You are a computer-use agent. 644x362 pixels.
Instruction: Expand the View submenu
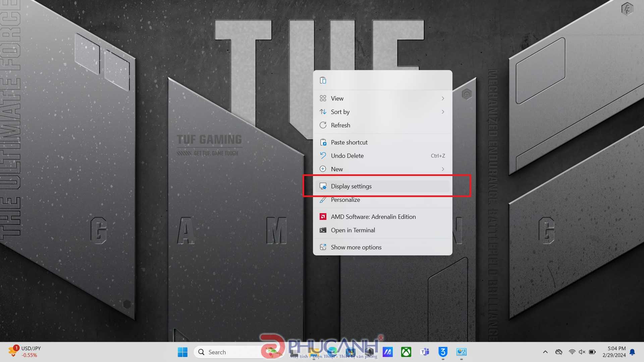382,98
